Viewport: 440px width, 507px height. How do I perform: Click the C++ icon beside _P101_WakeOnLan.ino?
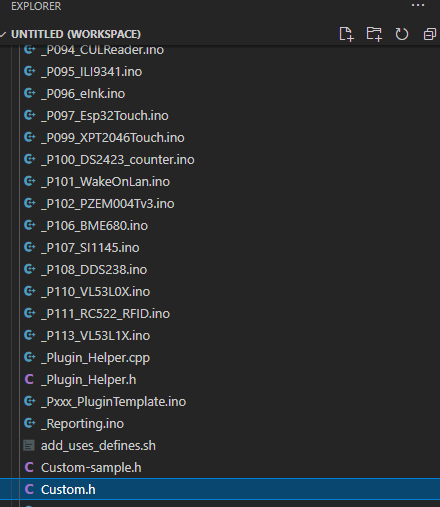29,181
